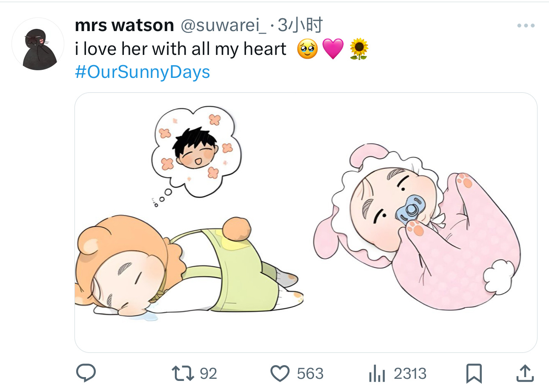
Task: Tap the share upload arrow icon
Action: click(525, 373)
